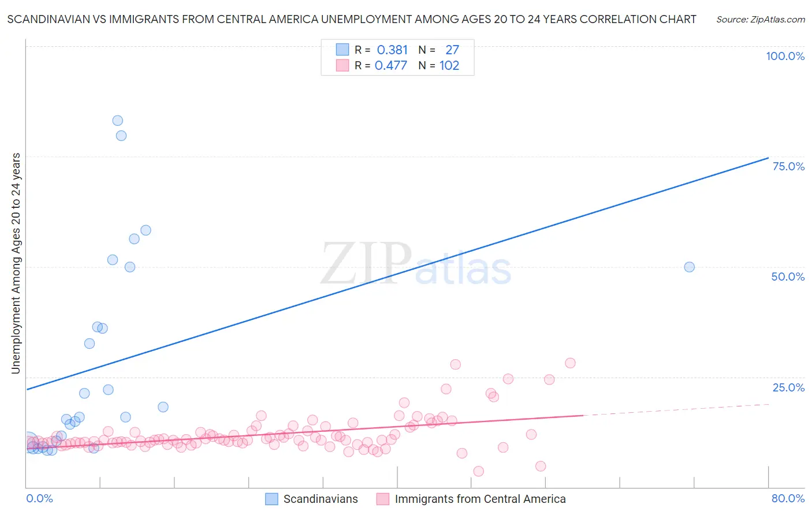Open the ZipAtlas.com source link
812x515 pixels.
click(x=760, y=19)
